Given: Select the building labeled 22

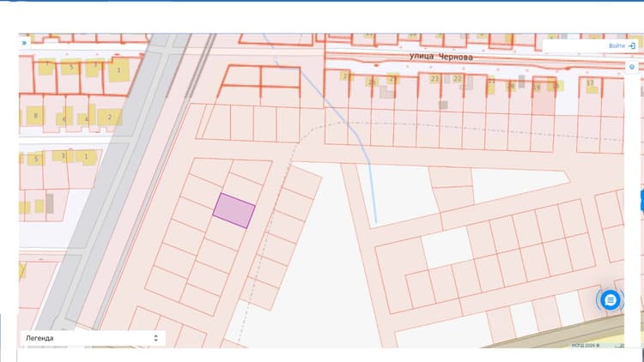Looking at the screenshot, I should tap(457, 79).
